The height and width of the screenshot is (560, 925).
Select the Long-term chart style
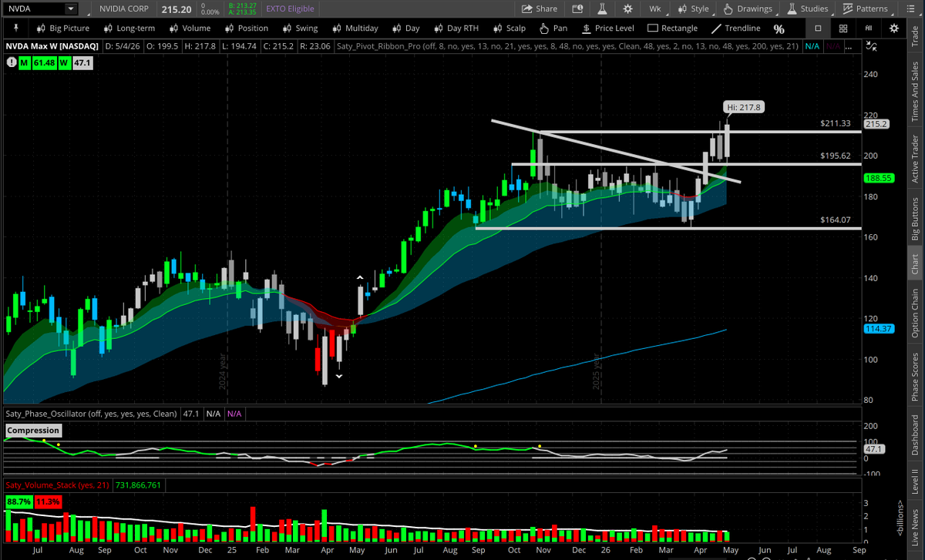tap(129, 29)
